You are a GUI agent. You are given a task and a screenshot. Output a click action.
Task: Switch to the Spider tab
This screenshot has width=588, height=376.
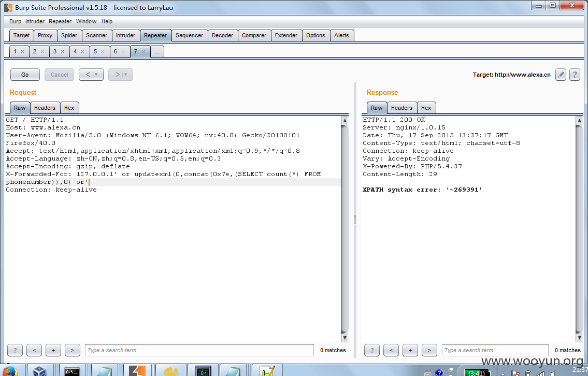tap(69, 35)
